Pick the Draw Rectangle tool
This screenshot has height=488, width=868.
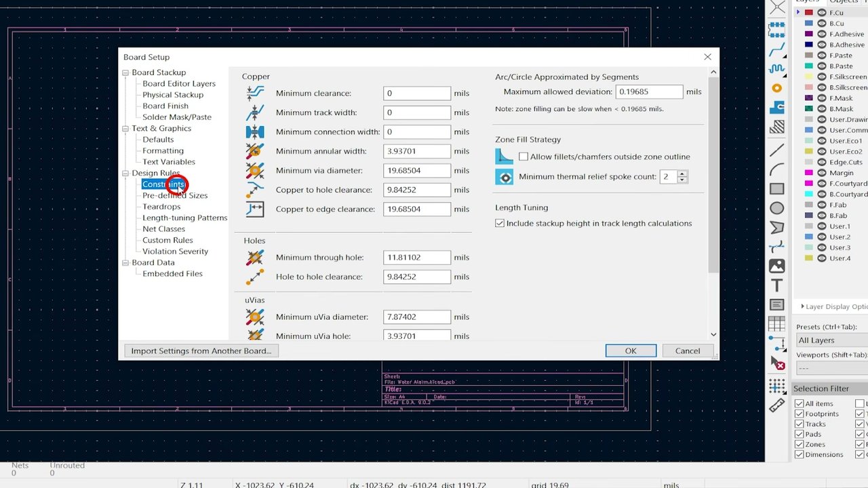pyautogui.click(x=777, y=188)
